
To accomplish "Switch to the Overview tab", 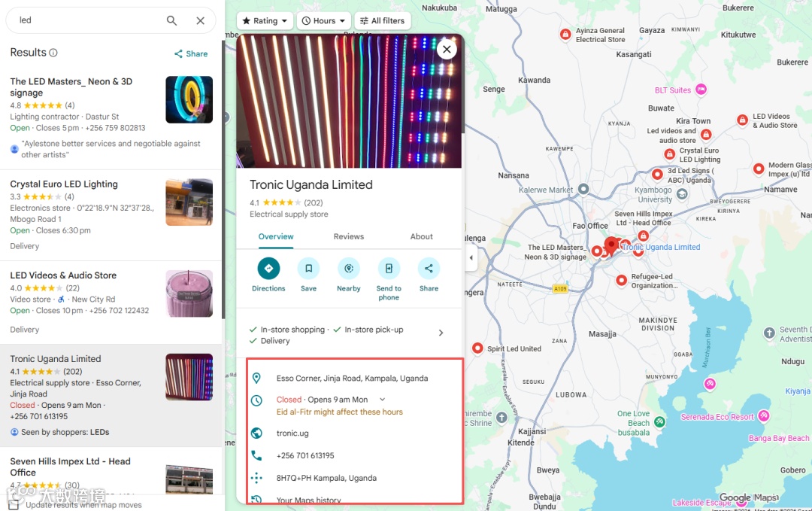I will coord(276,236).
